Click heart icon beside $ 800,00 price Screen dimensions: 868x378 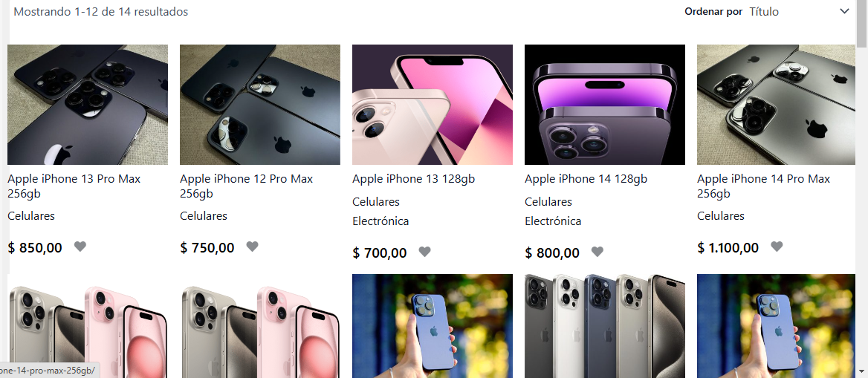597,252
